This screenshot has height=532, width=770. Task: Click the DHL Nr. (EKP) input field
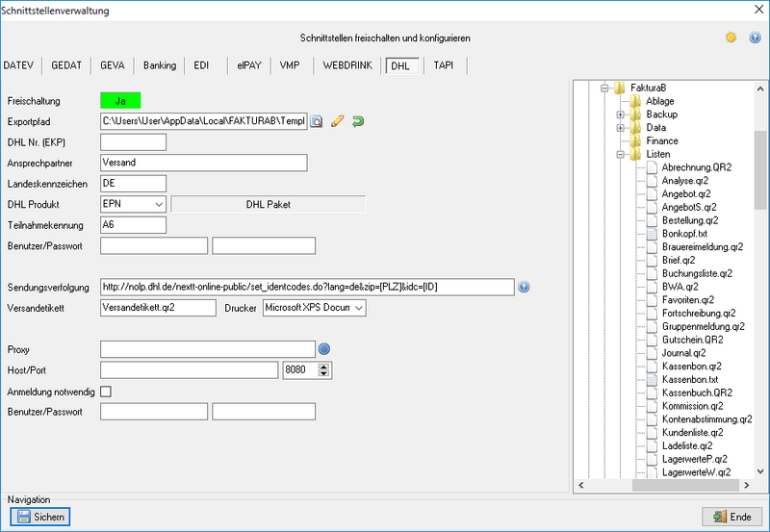pyautogui.click(x=133, y=142)
